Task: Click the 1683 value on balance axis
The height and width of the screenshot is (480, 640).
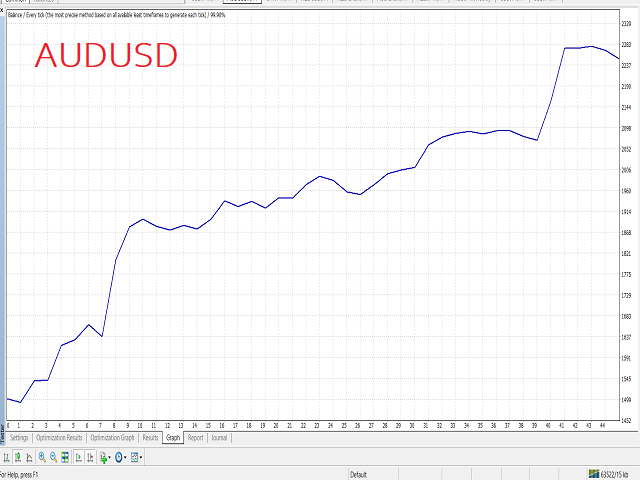Action: tap(626, 316)
